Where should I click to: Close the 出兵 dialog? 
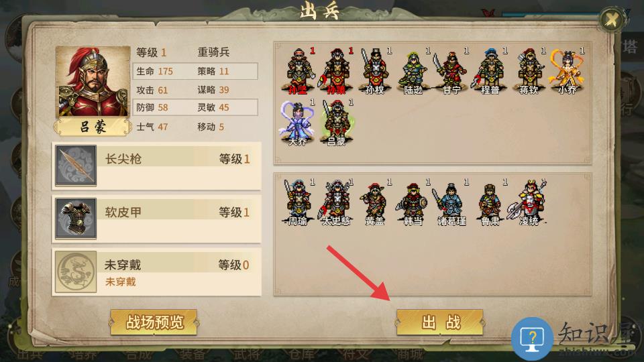(612, 19)
